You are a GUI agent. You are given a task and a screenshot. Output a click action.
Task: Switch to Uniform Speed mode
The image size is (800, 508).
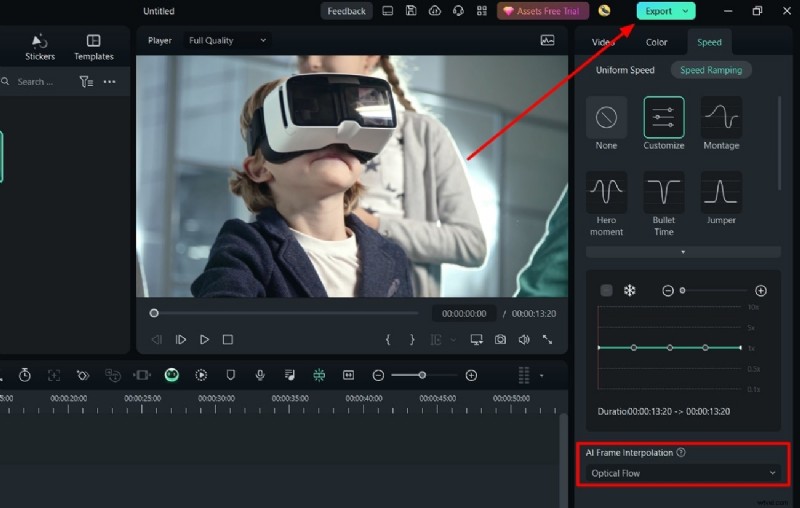click(625, 70)
